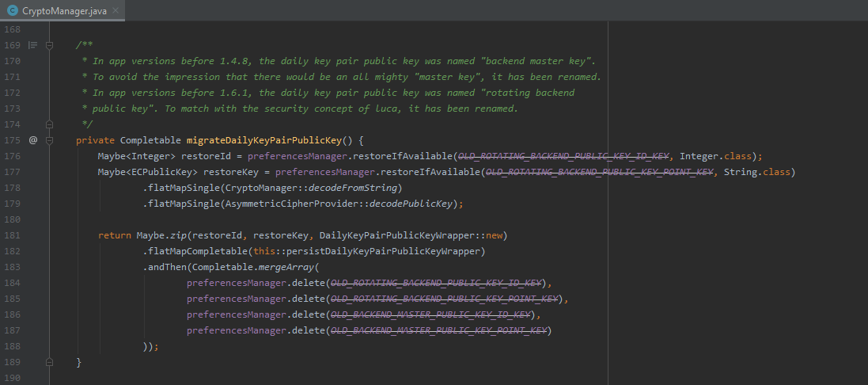Click comment line about all mighty "master key"
This screenshot has width=868, height=385.
[341, 77]
